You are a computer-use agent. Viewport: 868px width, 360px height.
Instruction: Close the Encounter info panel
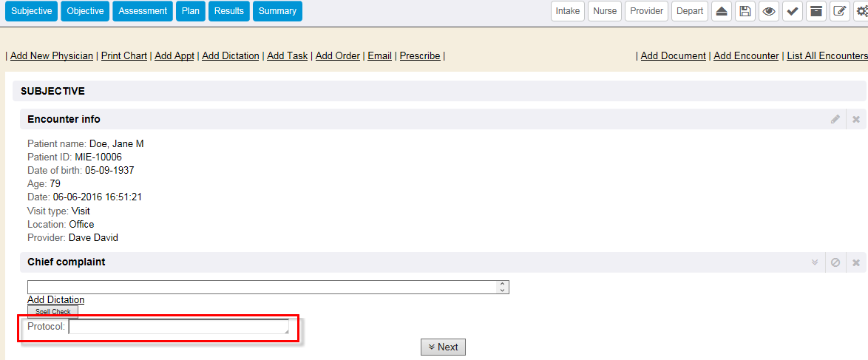tap(856, 119)
